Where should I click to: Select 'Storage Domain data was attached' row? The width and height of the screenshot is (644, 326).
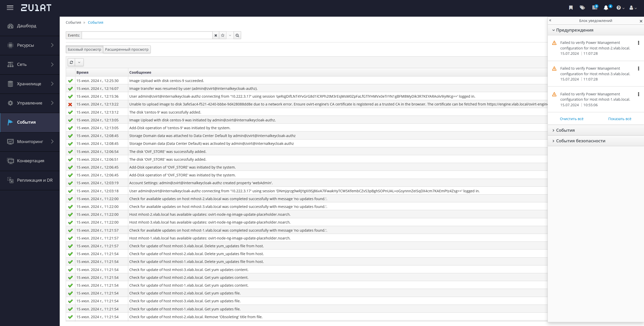[306, 136]
